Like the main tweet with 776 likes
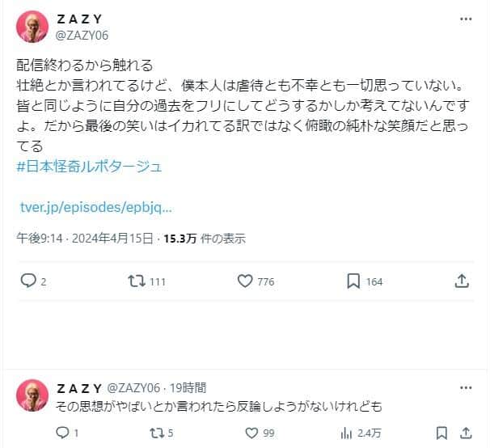 point(246,281)
